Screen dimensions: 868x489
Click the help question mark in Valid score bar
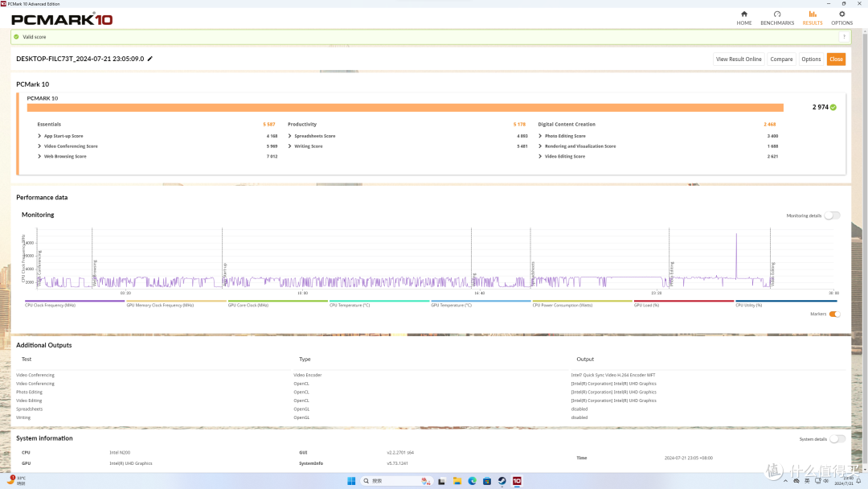[844, 36]
